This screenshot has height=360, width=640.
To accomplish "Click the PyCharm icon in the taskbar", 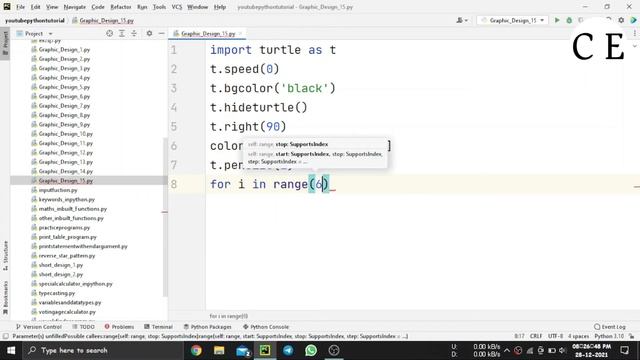I will pos(265,351).
